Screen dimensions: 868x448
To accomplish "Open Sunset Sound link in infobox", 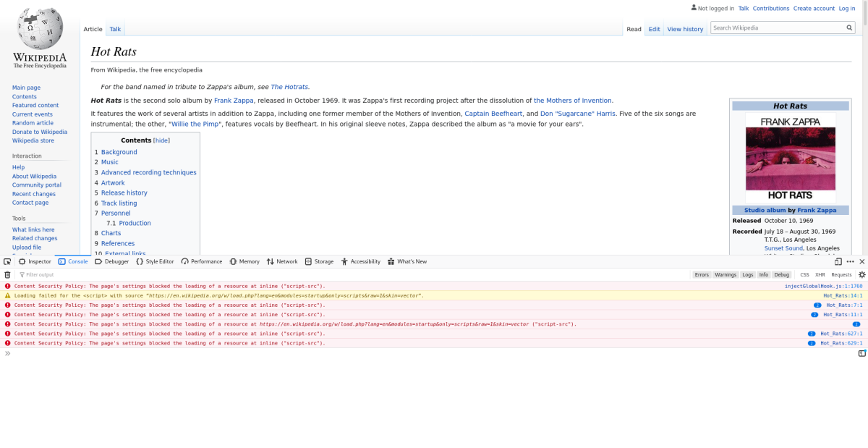I will tap(783, 248).
